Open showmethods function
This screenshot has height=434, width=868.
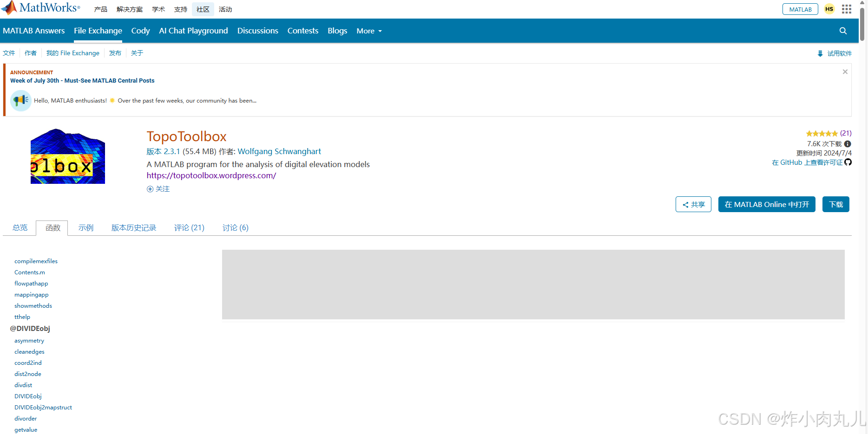coord(33,306)
